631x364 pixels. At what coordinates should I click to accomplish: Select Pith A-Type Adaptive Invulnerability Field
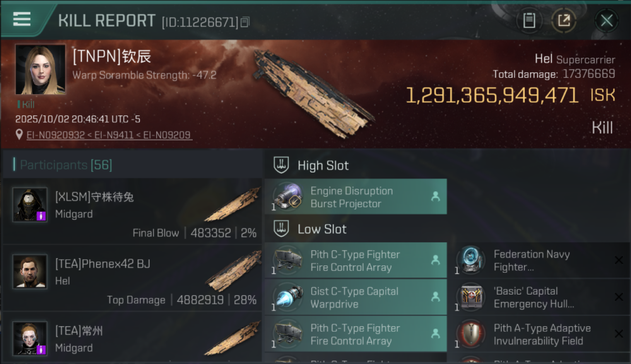(x=541, y=334)
